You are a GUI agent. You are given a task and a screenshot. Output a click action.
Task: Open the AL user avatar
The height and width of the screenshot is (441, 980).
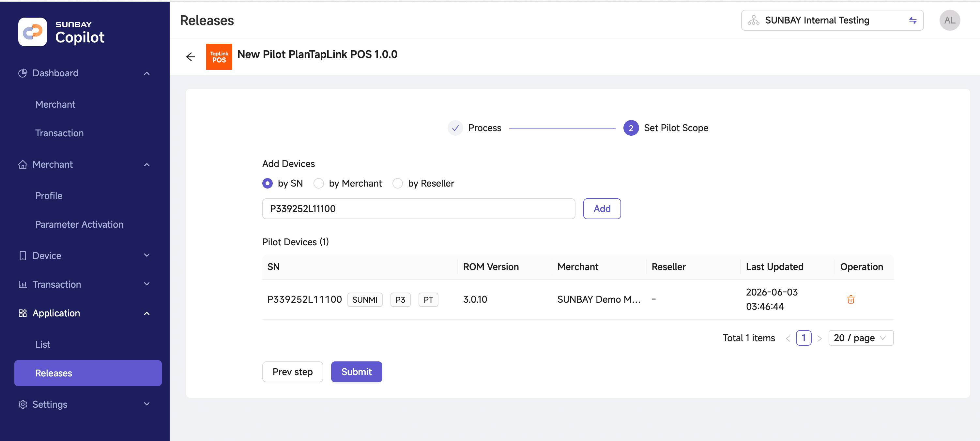click(950, 20)
